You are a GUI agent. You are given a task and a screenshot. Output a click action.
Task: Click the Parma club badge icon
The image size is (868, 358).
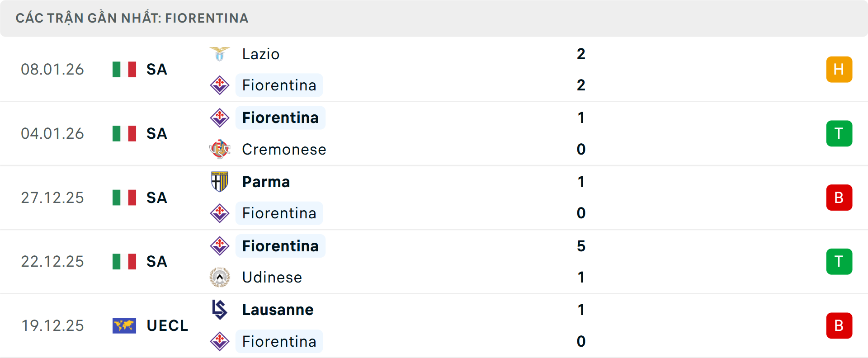219,182
